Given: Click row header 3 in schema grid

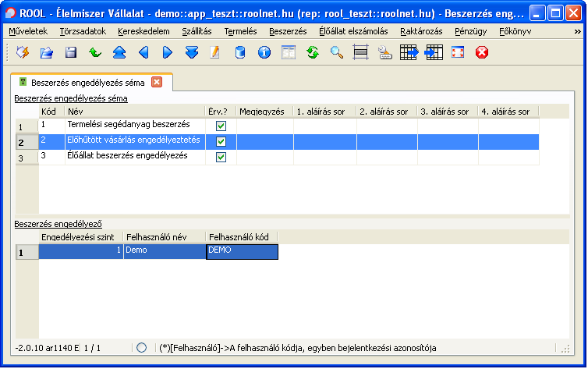Looking at the screenshot, I should (27, 158).
